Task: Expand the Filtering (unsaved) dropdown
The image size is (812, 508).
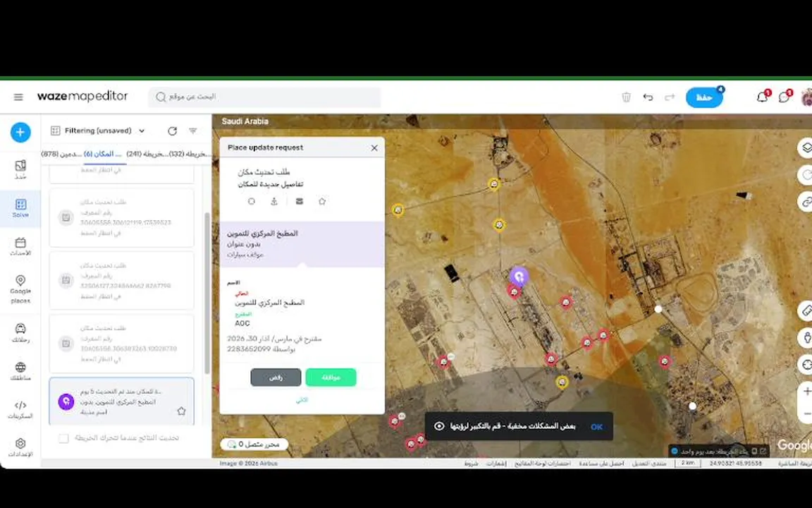Action: tap(98, 131)
